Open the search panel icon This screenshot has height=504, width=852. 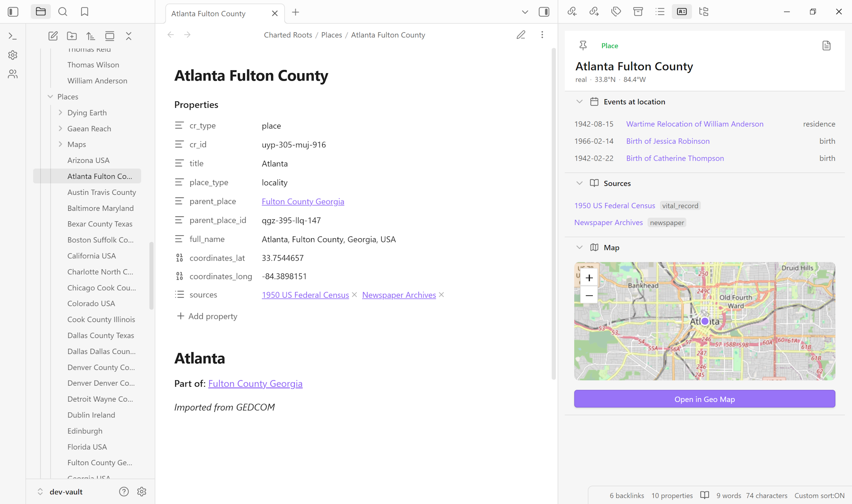click(63, 12)
